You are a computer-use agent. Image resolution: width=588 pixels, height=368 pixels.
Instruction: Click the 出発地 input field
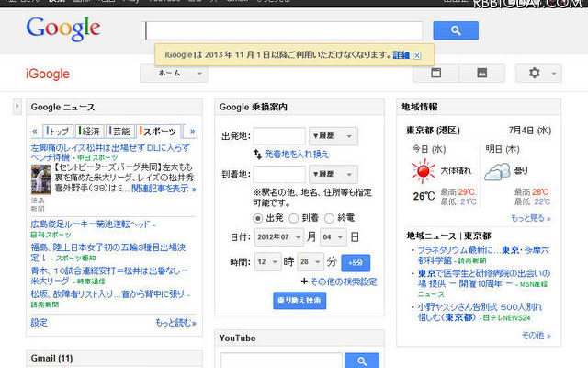[x=279, y=136]
